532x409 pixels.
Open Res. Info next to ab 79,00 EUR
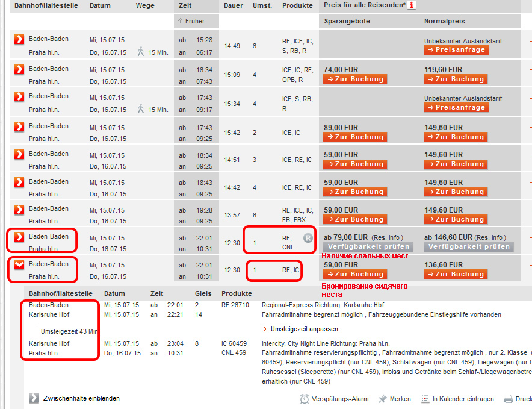pos(388,237)
